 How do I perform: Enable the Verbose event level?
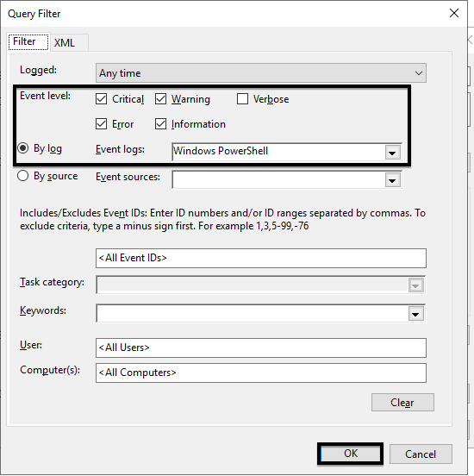click(x=242, y=99)
